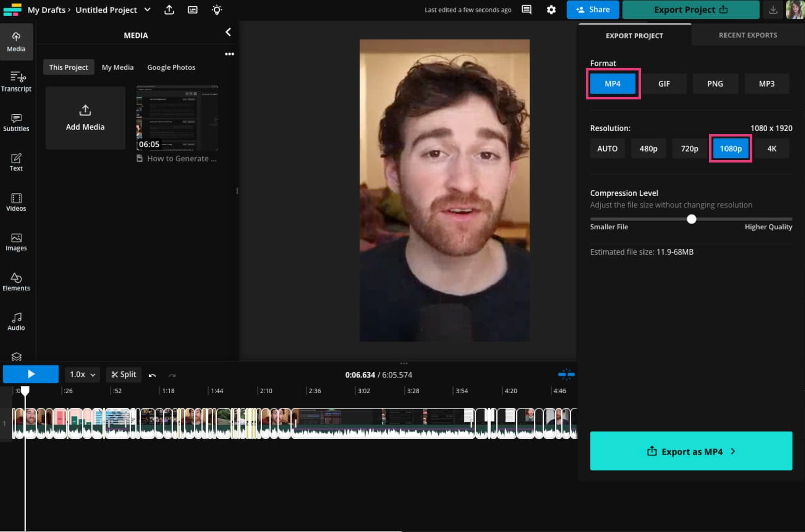Click the Share button
This screenshot has width=805, height=532.
tap(592, 10)
